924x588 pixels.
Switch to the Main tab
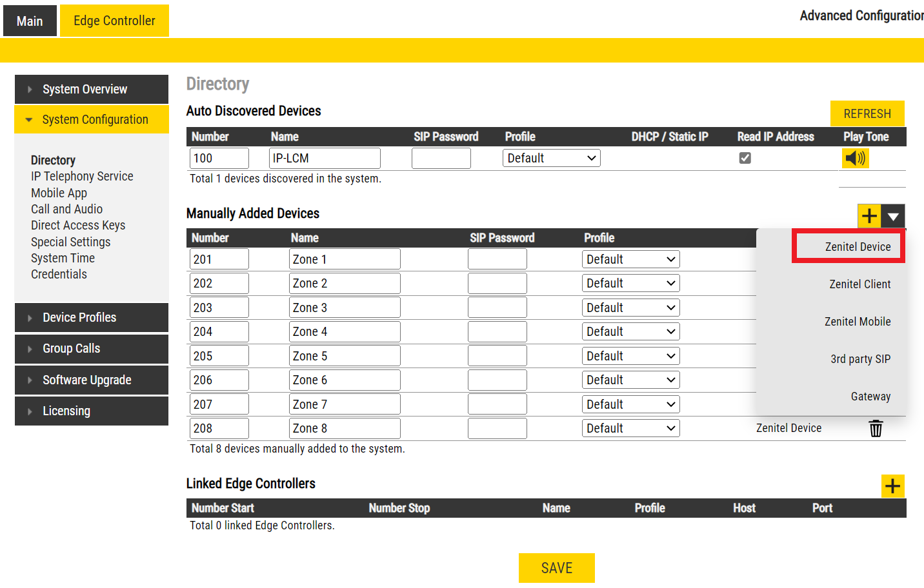(30, 21)
